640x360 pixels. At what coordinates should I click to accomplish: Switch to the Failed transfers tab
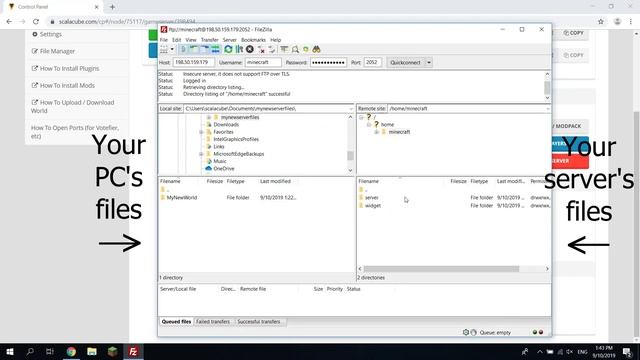click(x=213, y=322)
